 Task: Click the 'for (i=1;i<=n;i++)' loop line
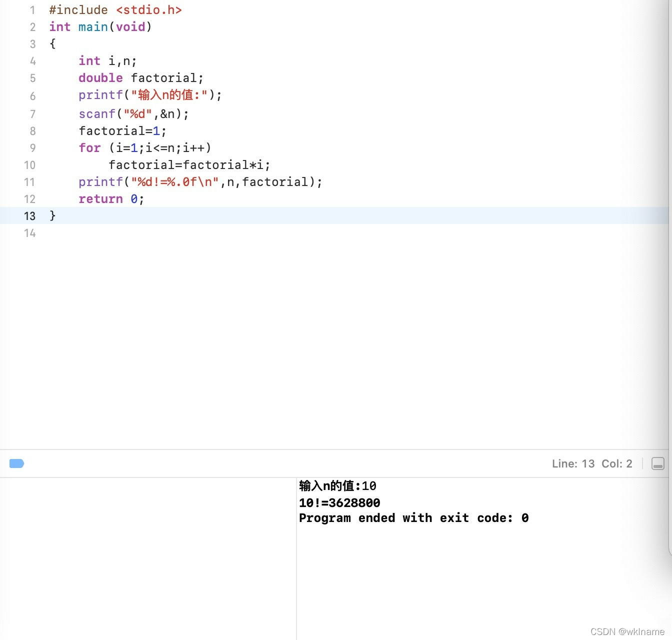145,148
